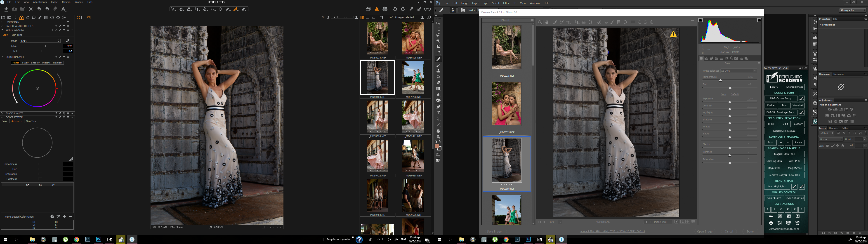Viewport: 868px width, 244px height.
Task: Open the White Balance Mode dropdown
Action: [x=40, y=41]
